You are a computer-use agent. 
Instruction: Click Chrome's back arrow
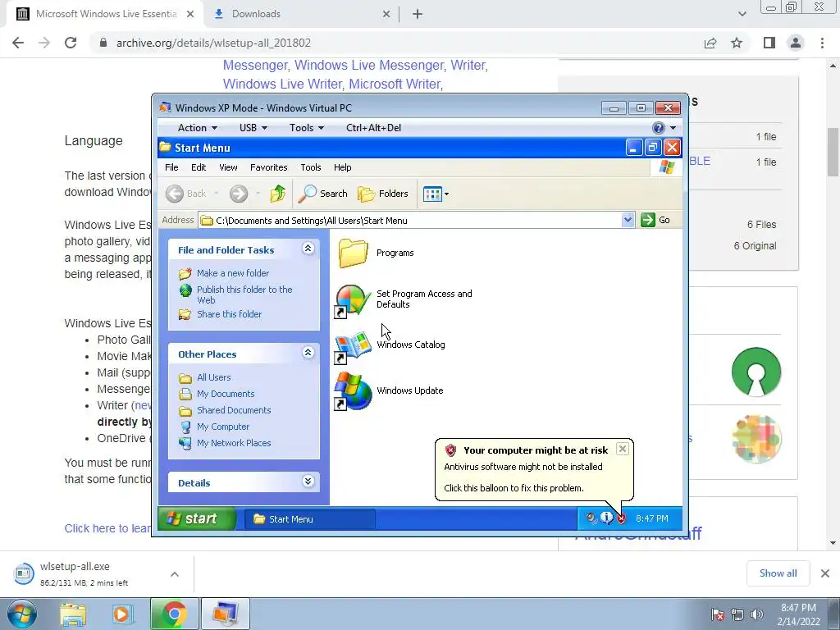pyautogui.click(x=18, y=43)
